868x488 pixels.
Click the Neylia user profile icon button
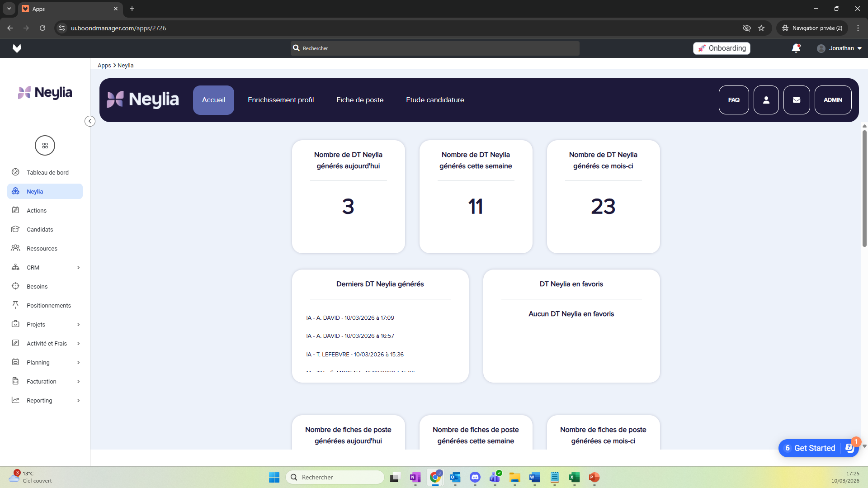click(766, 100)
